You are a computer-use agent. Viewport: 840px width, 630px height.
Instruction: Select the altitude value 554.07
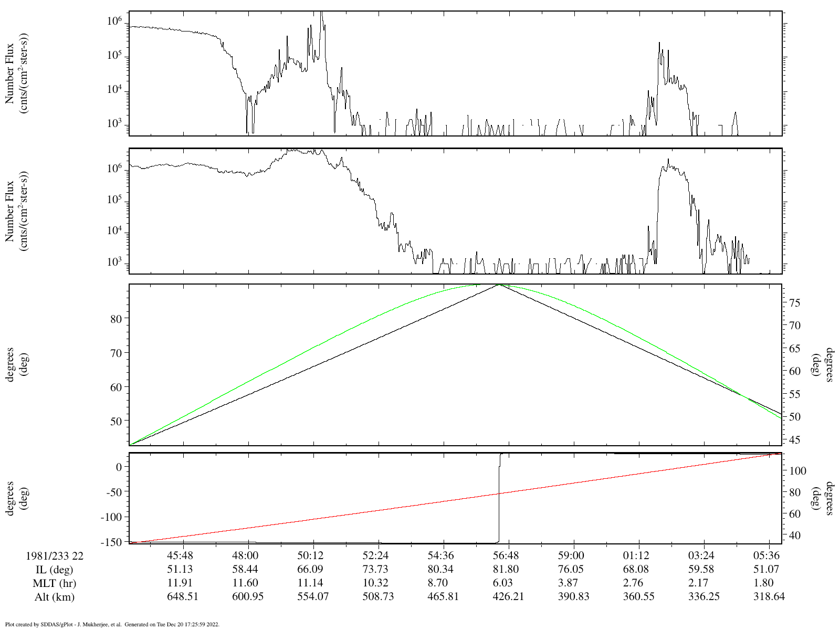click(x=313, y=596)
